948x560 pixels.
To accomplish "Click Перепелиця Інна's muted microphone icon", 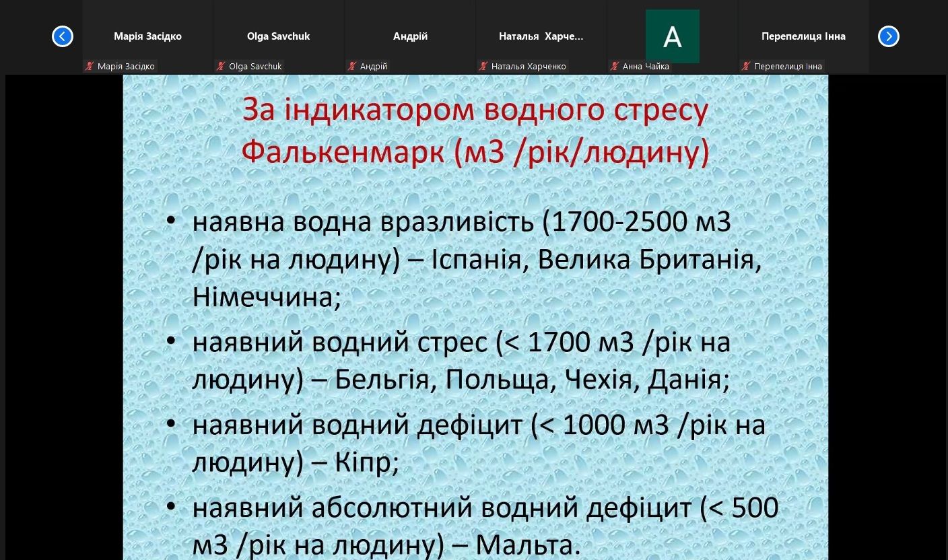I will point(746,66).
